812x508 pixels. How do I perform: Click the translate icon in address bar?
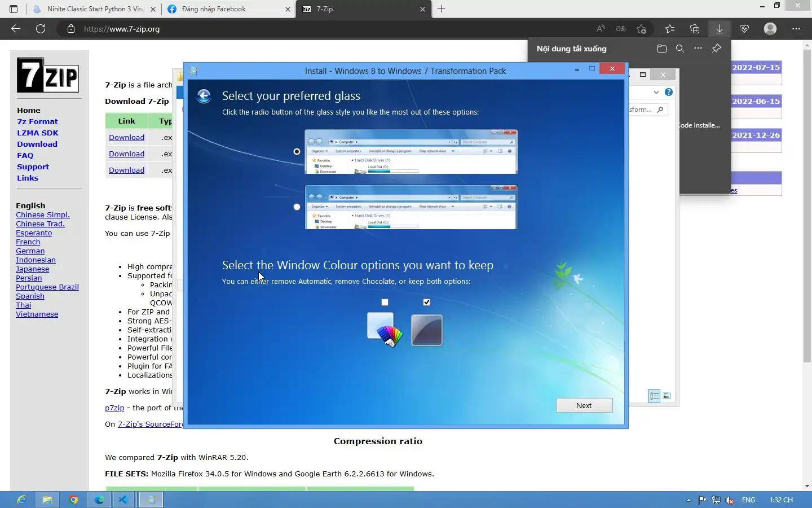[x=621, y=29]
